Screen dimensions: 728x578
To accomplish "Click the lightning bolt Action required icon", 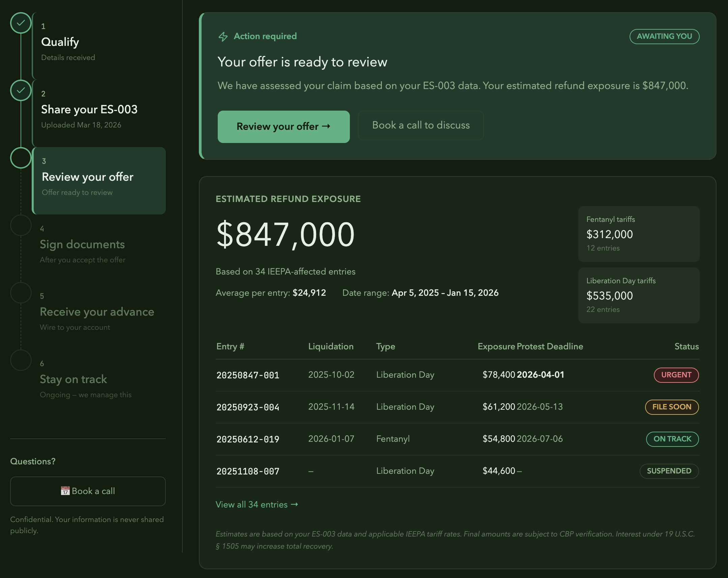I will pyautogui.click(x=223, y=36).
